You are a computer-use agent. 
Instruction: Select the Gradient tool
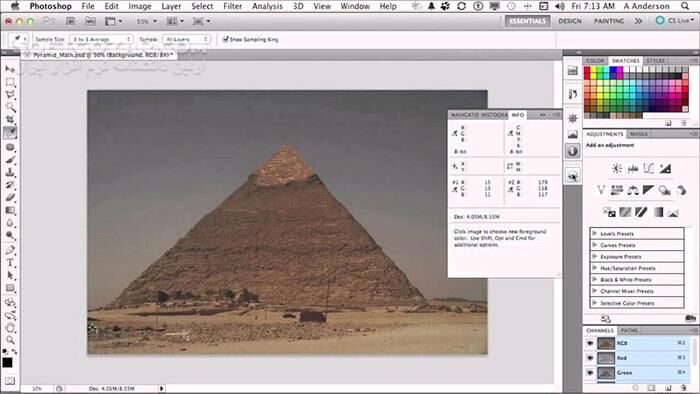(10, 210)
